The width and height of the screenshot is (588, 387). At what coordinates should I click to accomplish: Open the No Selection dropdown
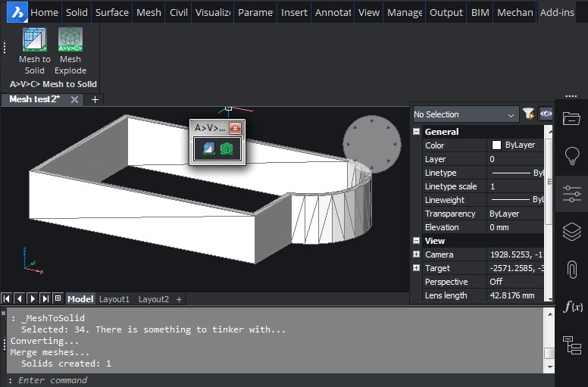click(x=464, y=114)
